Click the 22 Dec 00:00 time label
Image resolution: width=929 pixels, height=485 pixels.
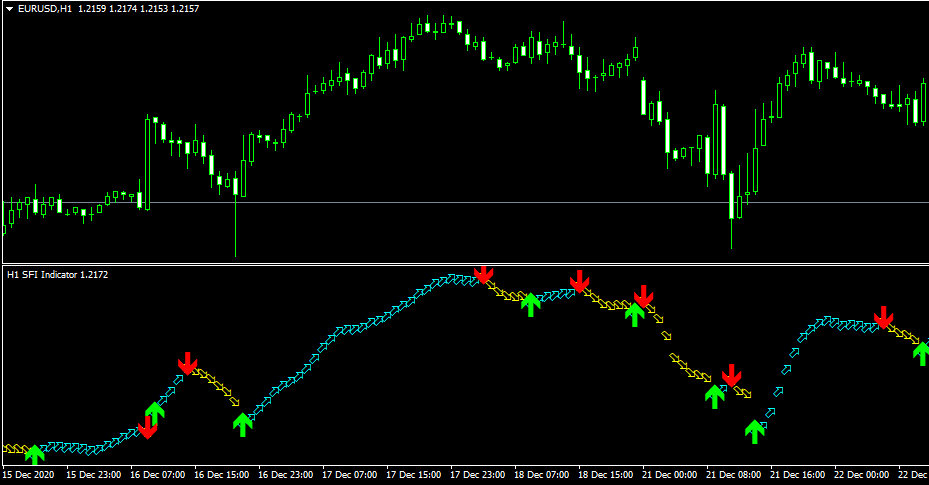862,474
